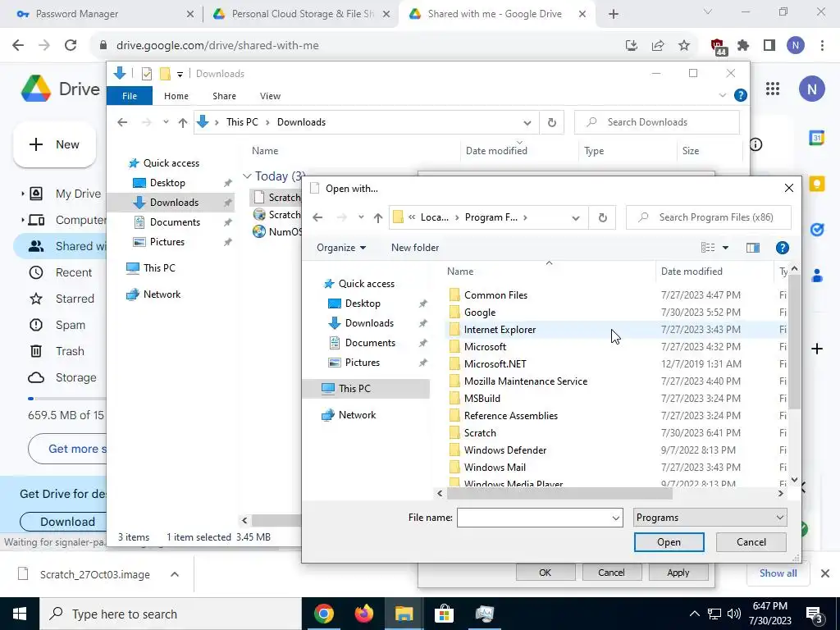
Task: Click the help icon in Open with dialog
Action: pos(782,248)
